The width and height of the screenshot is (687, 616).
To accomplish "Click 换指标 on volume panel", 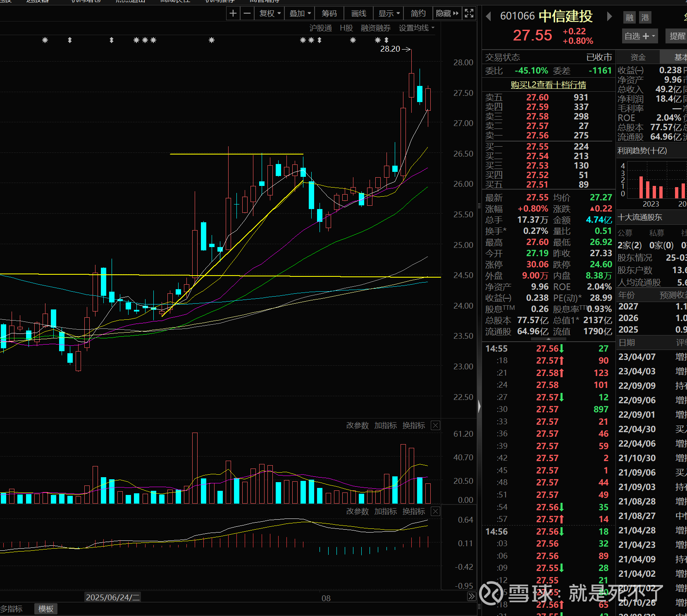I will tap(414, 426).
